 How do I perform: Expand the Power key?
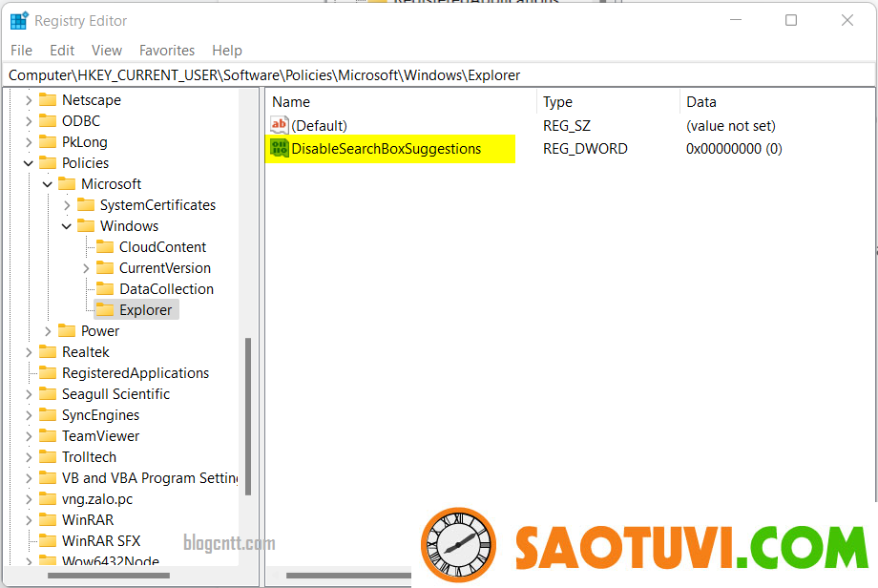click(48, 331)
